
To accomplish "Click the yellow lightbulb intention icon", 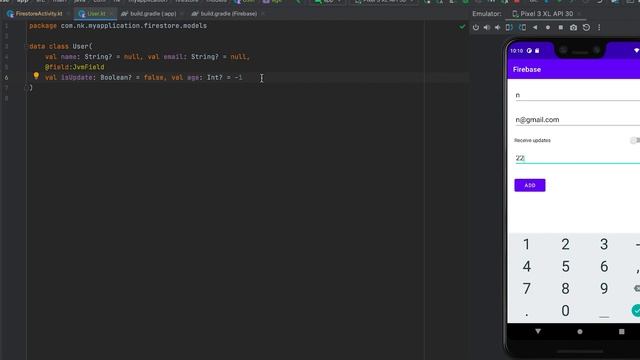I will point(36,76).
